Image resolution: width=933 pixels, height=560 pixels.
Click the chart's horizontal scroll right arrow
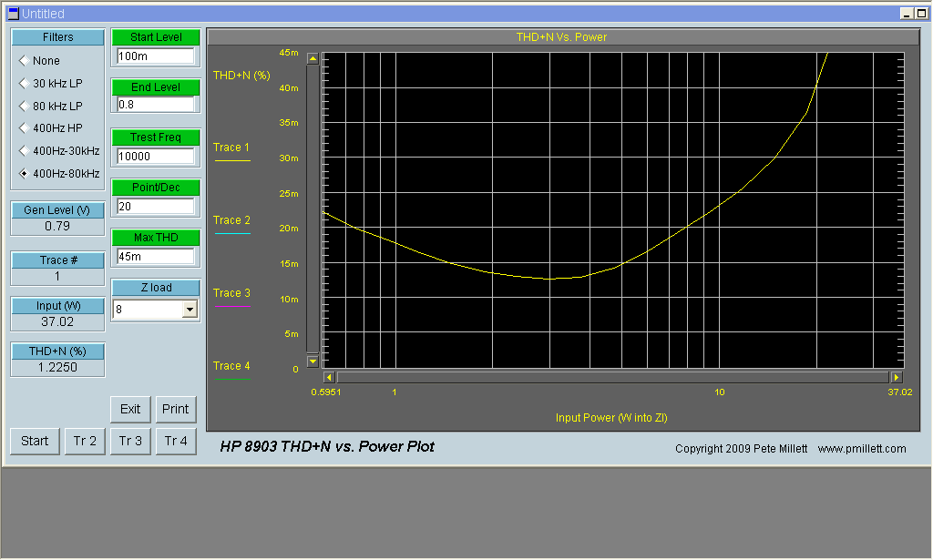(x=897, y=377)
